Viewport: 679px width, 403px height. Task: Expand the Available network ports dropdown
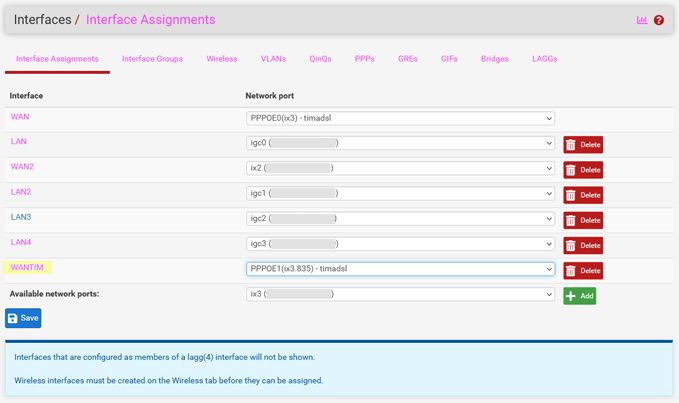[400, 295]
